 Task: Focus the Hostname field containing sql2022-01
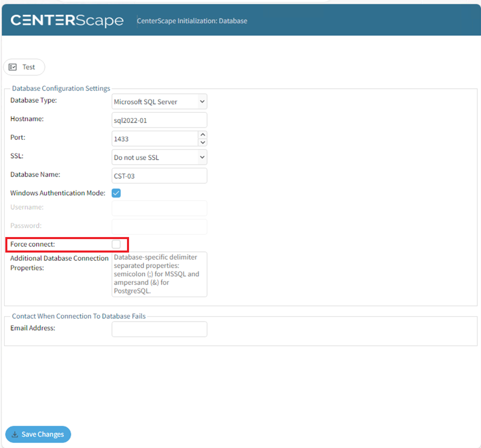(159, 120)
